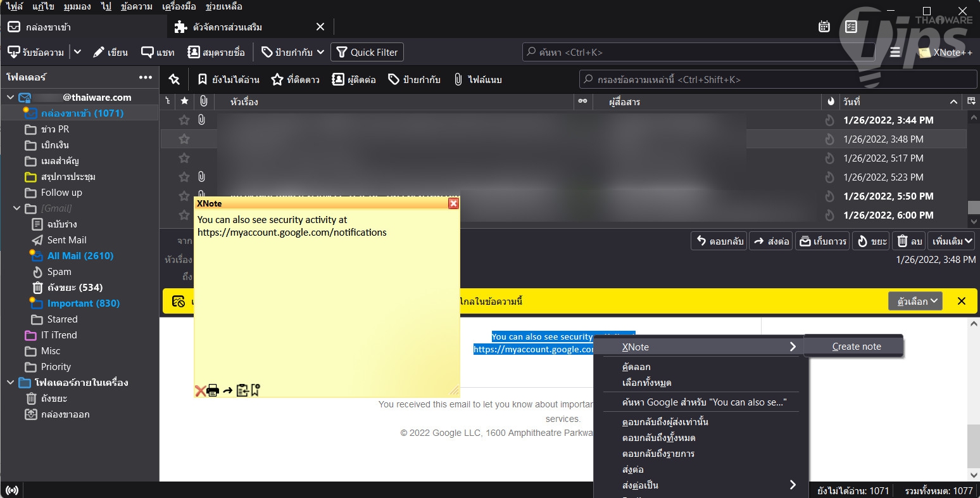Open the ตัวเลือก options dropdown

click(x=915, y=301)
